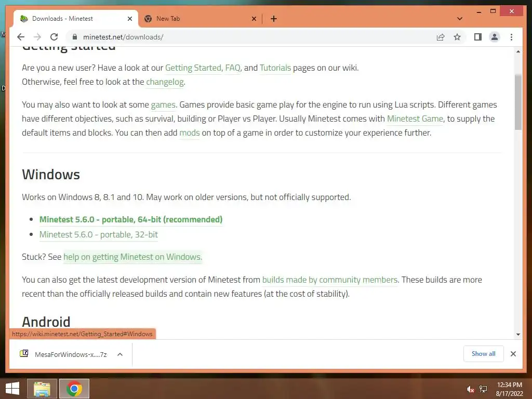This screenshot has height=399, width=532.
Task: Open the Getting Started wiki link
Action: click(x=193, y=68)
